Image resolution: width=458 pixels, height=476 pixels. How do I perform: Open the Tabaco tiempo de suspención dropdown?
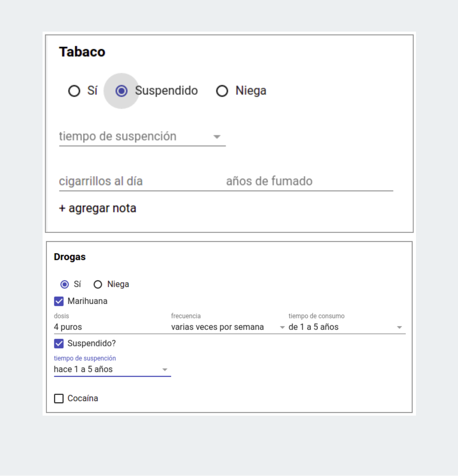tap(142, 137)
